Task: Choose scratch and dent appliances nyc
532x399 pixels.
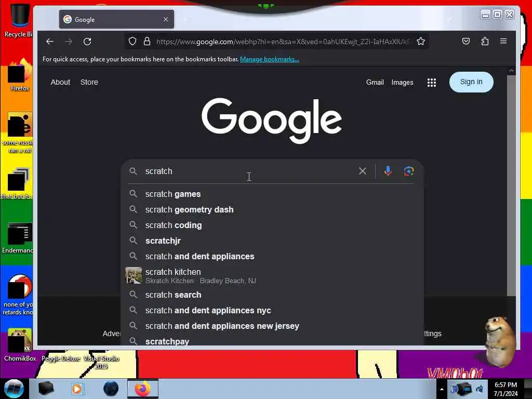Action: click(x=272, y=311)
